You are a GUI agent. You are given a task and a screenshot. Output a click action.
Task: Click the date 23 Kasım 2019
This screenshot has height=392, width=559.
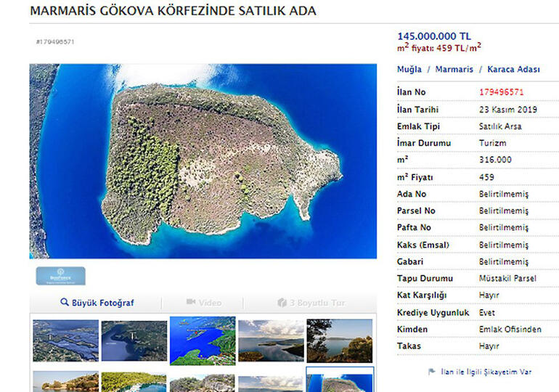[508, 110]
